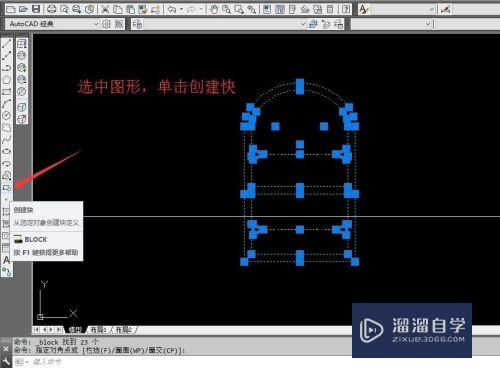
Task: Open the undo history dropdown arrow
Action: [x=182, y=9]
